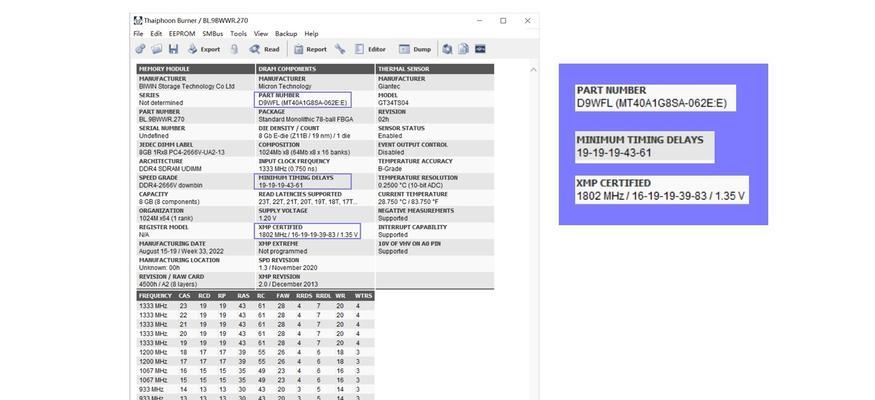Click the 'BL.9BWWR.270' part number value in table

pyautogui.click(x=161, y=119)
